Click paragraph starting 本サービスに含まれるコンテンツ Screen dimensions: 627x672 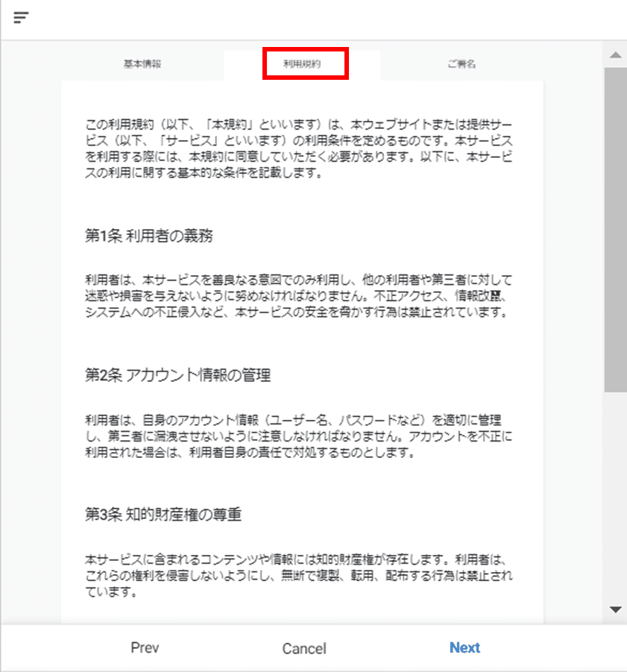tap(298, 575)
